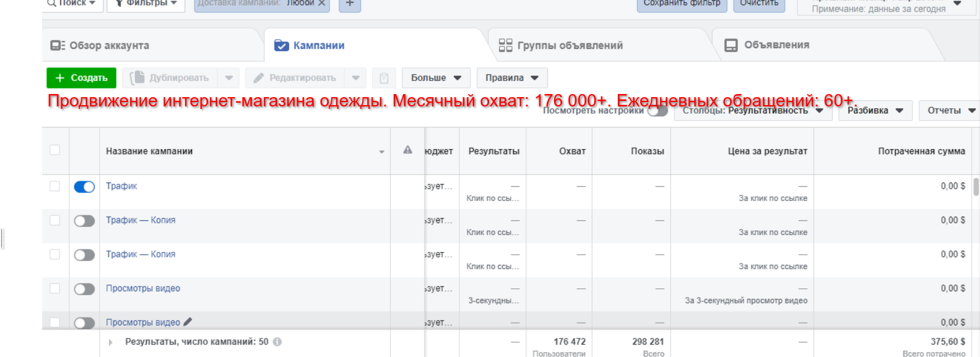Click pencil edit icon beside Просмотры видео

(188, 322)
